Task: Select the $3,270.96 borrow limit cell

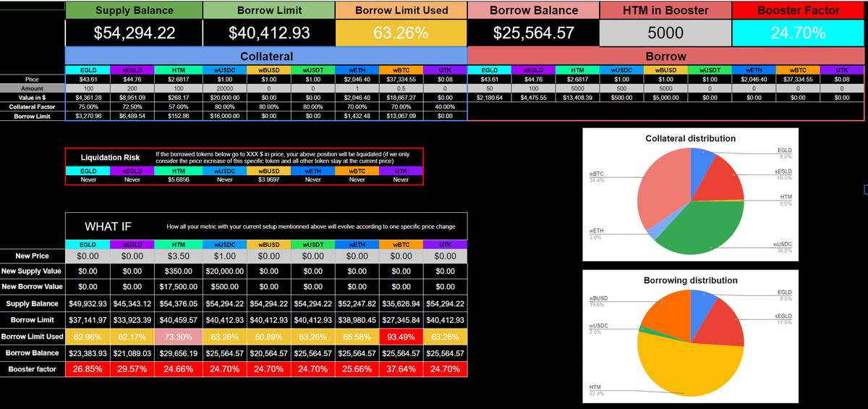Action: 88,116
